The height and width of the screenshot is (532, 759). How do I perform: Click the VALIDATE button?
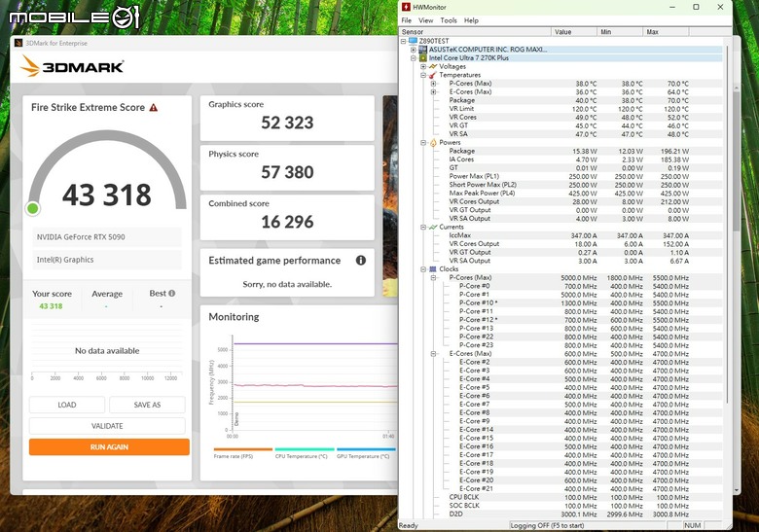[x=107, y=426]
